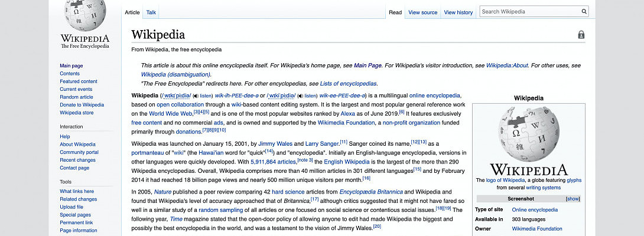Open the Time magazine link
644x236 pixels.
click(176, 219)
